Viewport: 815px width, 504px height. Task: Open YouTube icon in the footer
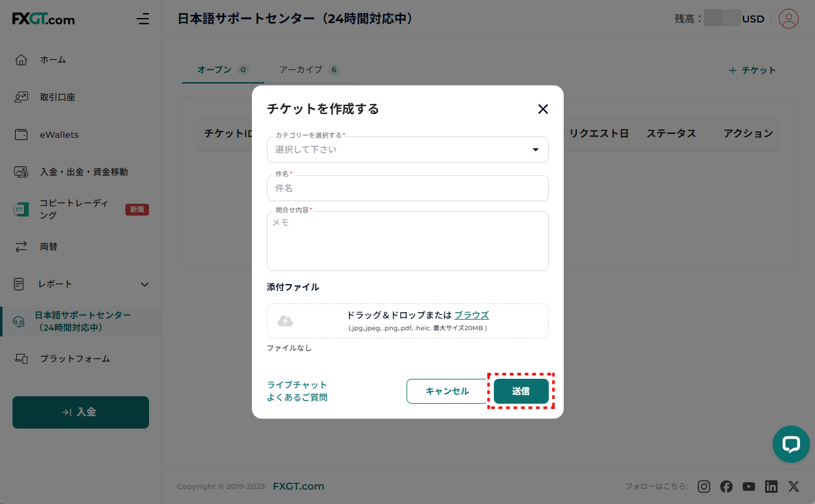pyautogui.click(x=749, y=487)
